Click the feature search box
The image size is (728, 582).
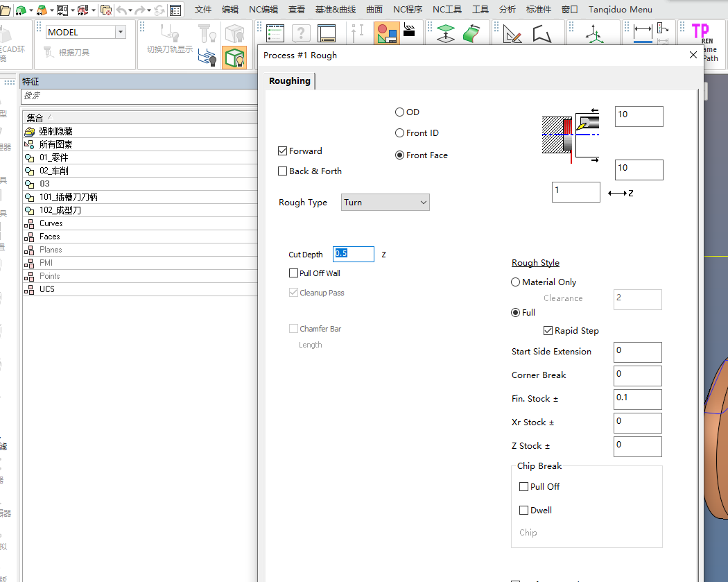coord(139,96)
